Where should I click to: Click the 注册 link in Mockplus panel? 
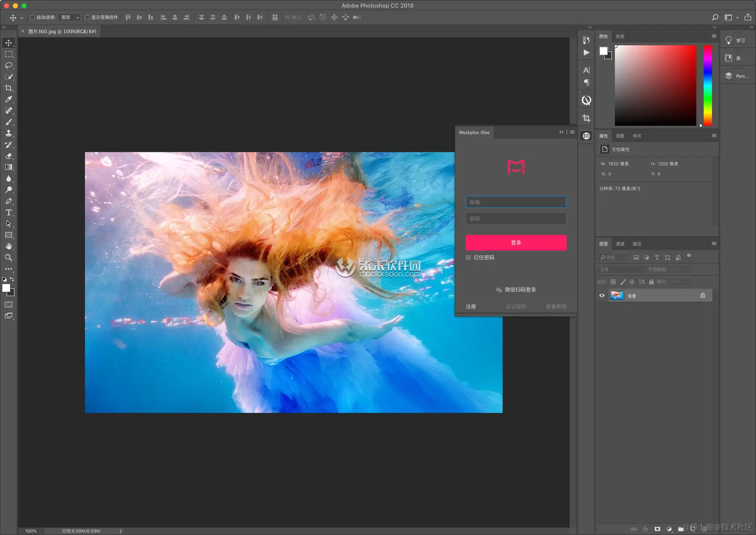click(471, 307)
